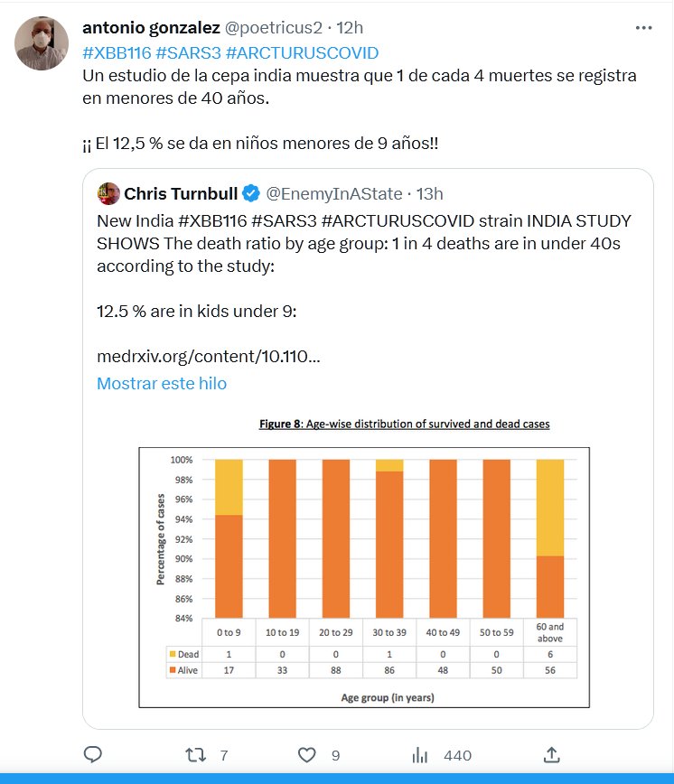
Task: Open the medrxiv.org study link
Action: [x=208, y=357]
